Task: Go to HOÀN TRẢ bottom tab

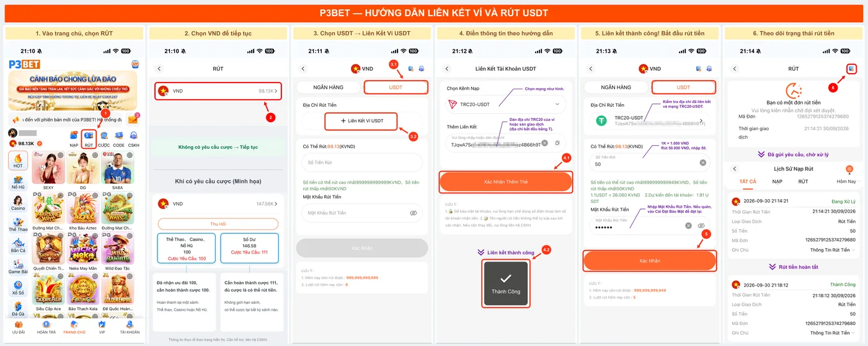Action: pos(46,327)
